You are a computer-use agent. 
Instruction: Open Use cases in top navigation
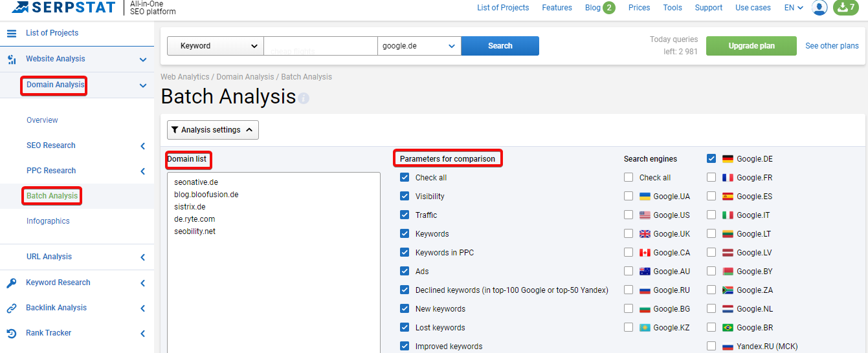tap(753, 8)
